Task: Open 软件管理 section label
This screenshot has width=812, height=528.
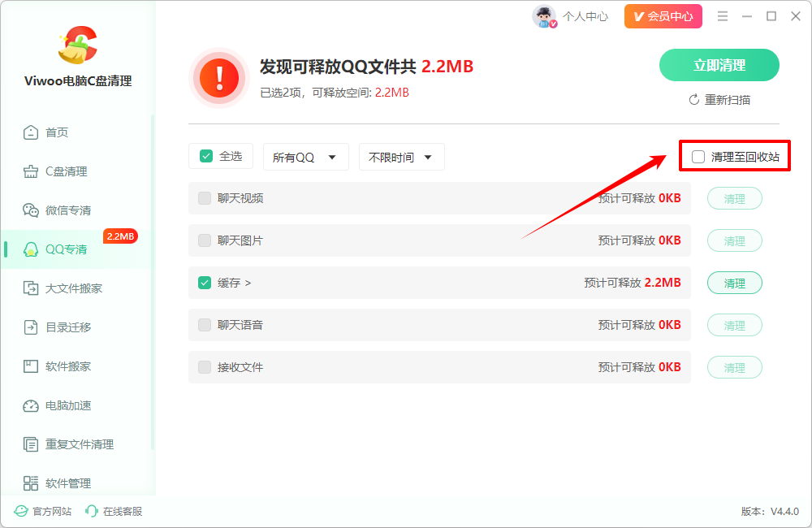Action: 68,483
